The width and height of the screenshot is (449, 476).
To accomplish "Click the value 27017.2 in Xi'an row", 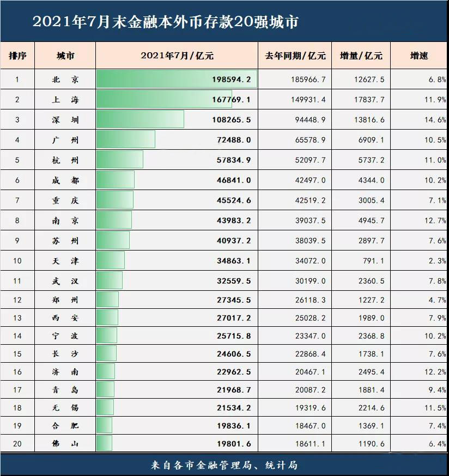I will (x=234, y=318).
